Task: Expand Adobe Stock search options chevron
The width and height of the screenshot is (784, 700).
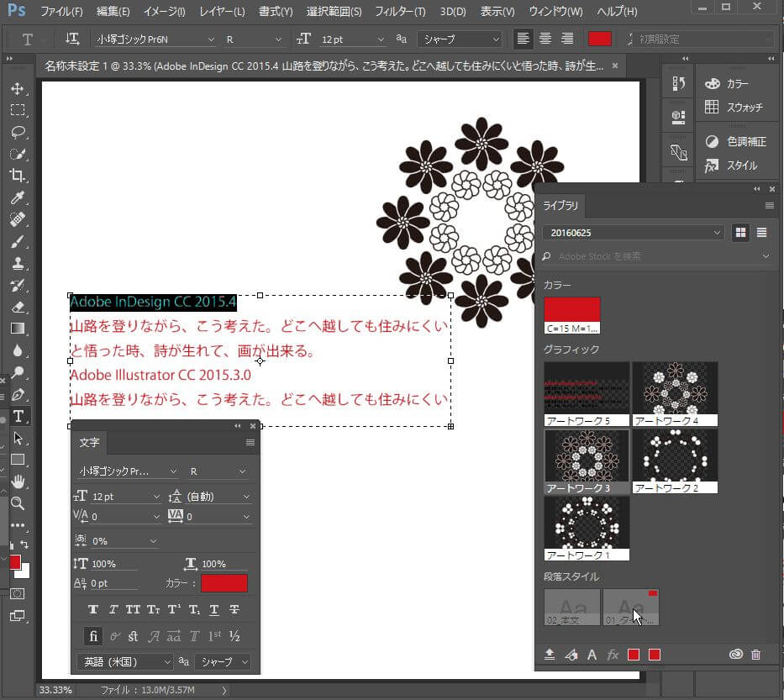Action: [766, 256]
